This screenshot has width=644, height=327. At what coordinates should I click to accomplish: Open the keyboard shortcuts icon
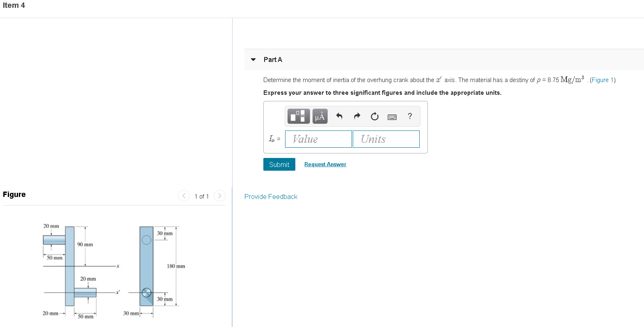[392, 117]
